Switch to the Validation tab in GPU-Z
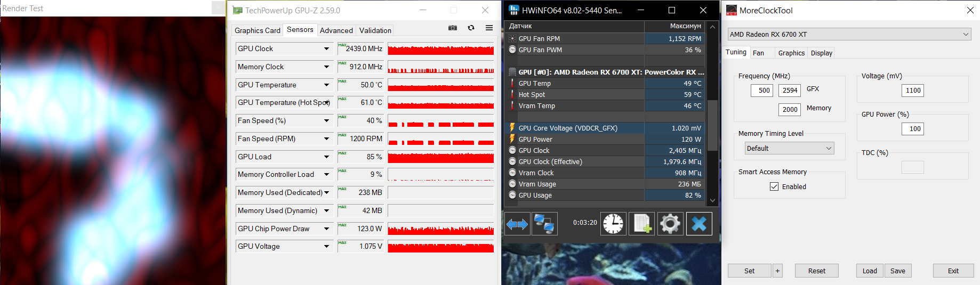Image resolution: width=980 pixels, height=285 pixels. coord(375,30)
